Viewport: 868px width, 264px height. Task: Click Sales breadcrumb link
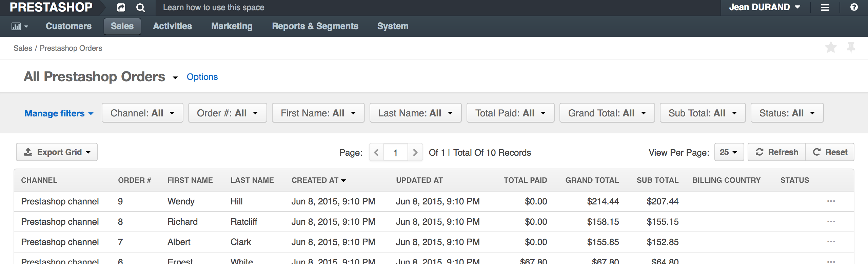point(23,48)
